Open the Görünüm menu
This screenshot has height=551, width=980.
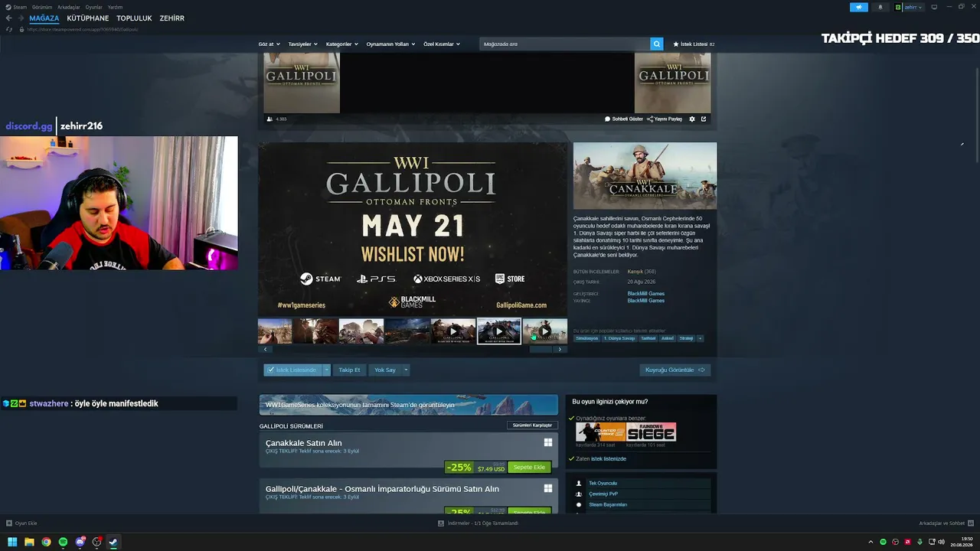(x=42, y=7)
